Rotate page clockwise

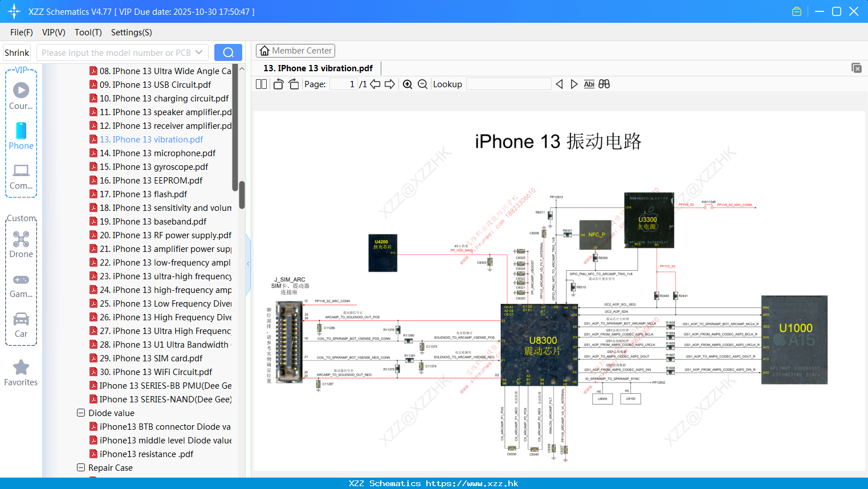(294, 84)
